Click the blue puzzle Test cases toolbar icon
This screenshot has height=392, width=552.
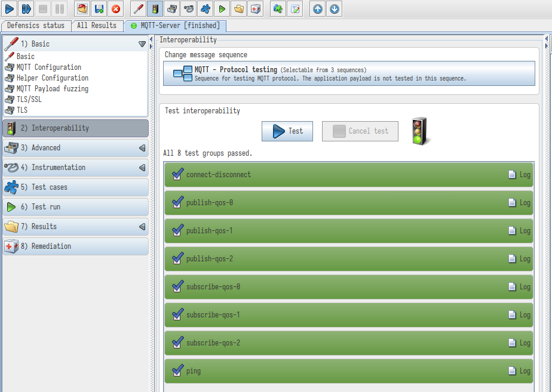click(x=206, y=8)
